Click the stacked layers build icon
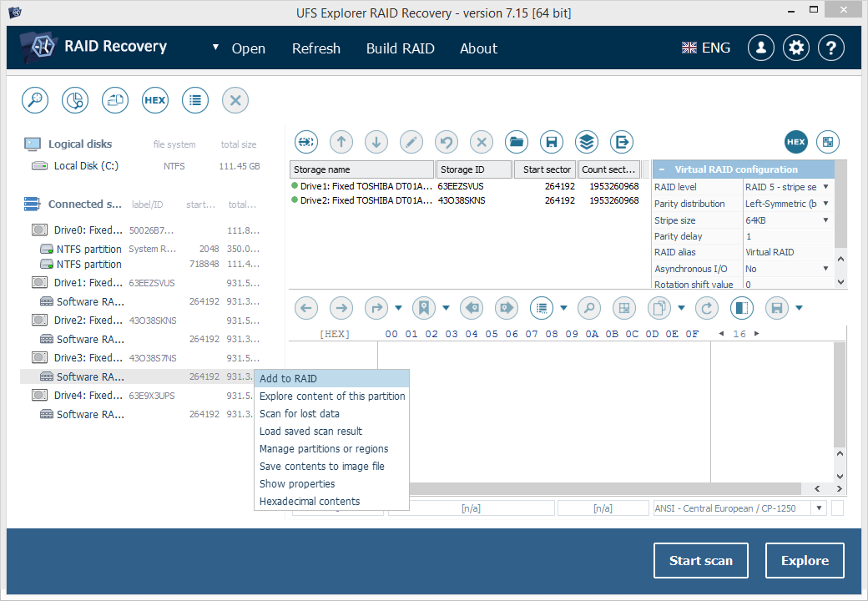Image resolution: width=868 pixels, height=601 pixels. [x=587, y=142]
